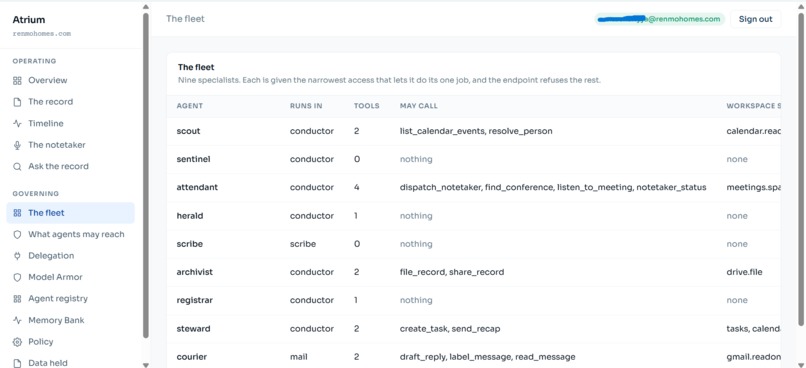This screenshot has height=368, width=806.
Task: Select the attendant agent name
Action: pos(197,188)
